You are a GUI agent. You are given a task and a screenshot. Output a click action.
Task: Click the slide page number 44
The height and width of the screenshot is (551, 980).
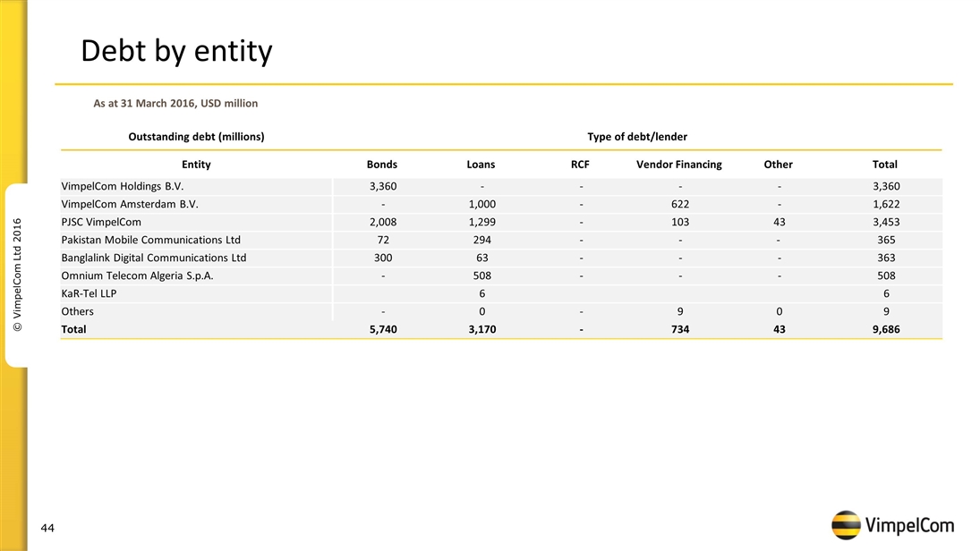click(x=47, y=529)
